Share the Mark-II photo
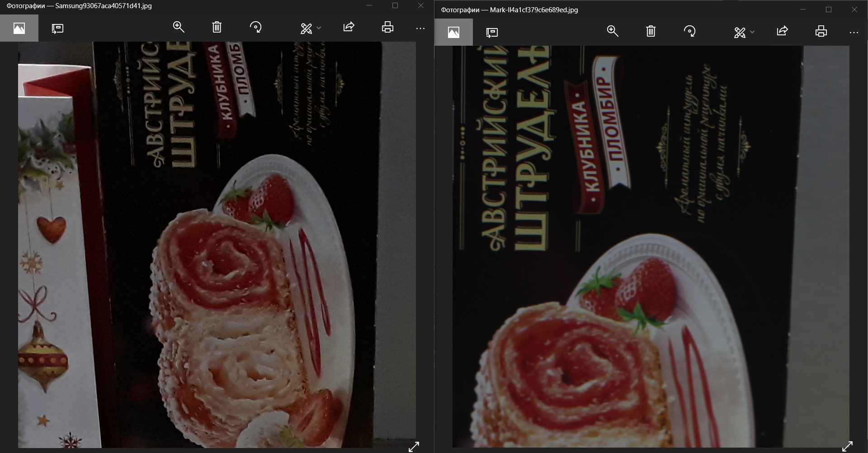 tap(783, 31)
